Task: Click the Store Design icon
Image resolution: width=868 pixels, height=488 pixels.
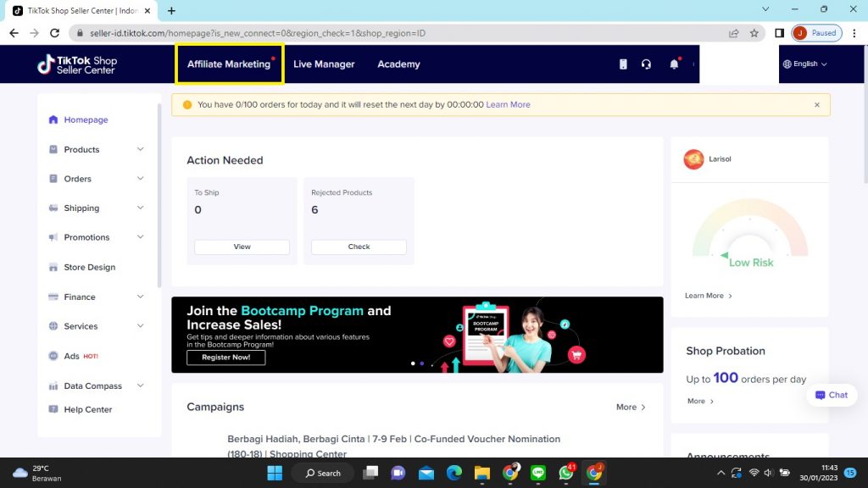Action: (53, 267)
